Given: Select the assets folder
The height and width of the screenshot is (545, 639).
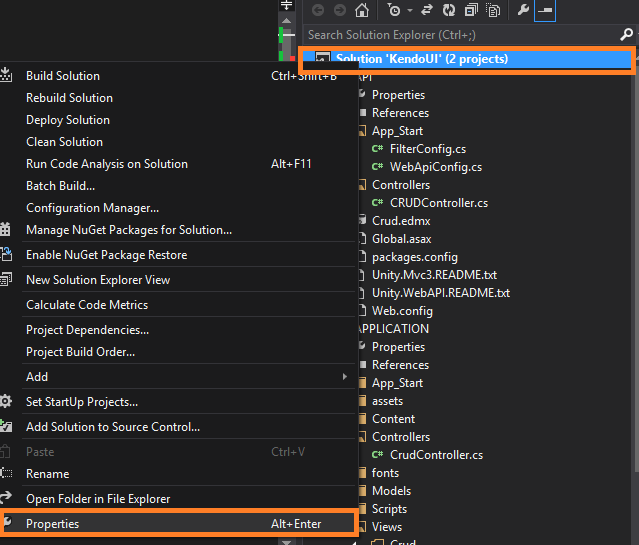Looking at the screenshot, I should pos(387,401).
